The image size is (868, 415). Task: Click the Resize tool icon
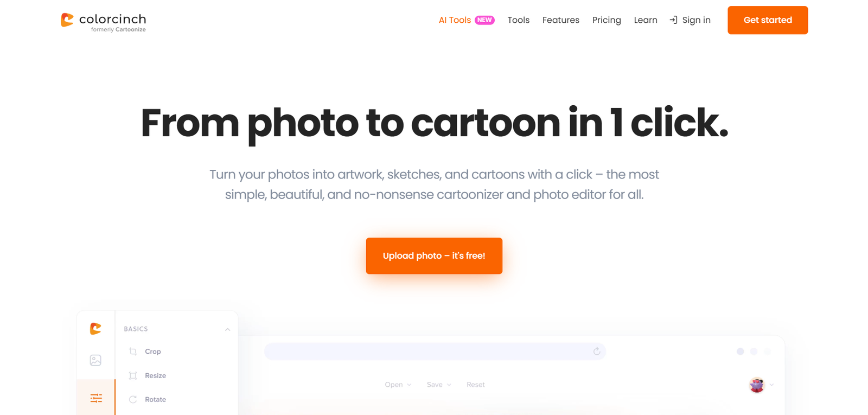133,375
